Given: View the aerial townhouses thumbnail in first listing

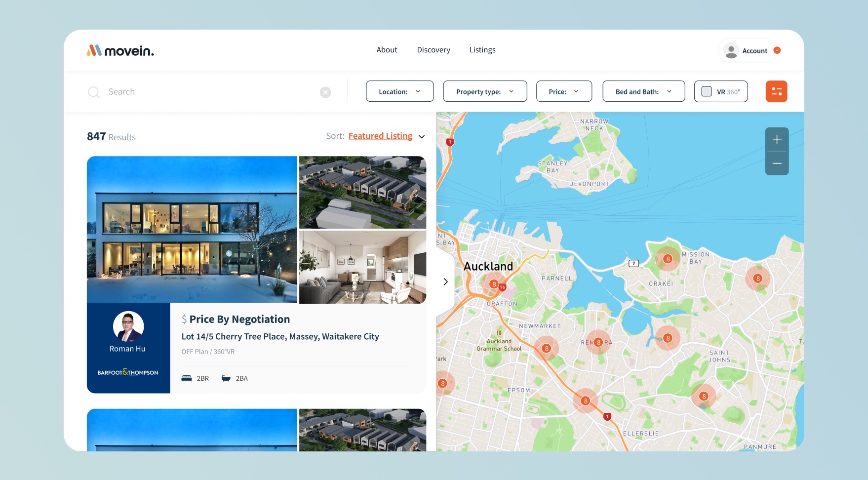Looking at the screenshot, I should (x=362, y=192).
